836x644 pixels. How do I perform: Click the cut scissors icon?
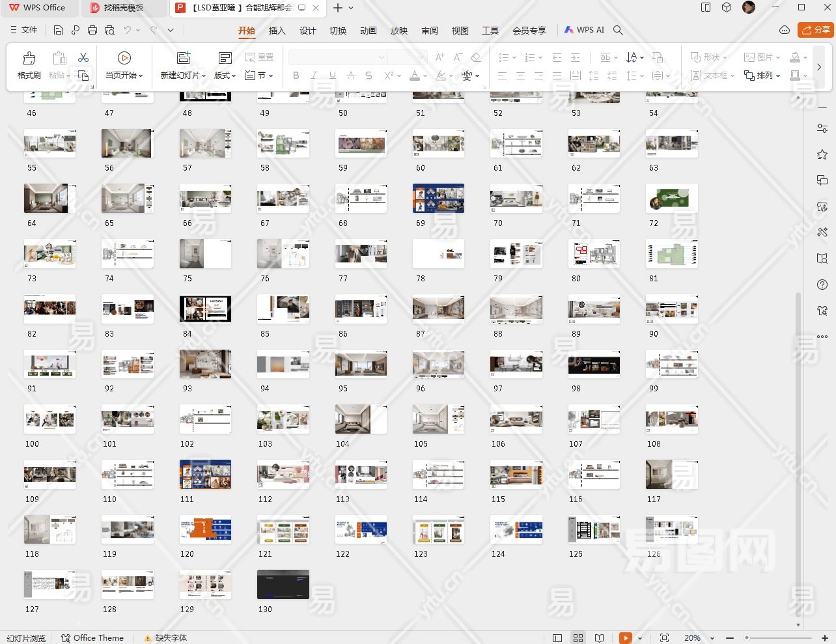[x=83, y=57]
